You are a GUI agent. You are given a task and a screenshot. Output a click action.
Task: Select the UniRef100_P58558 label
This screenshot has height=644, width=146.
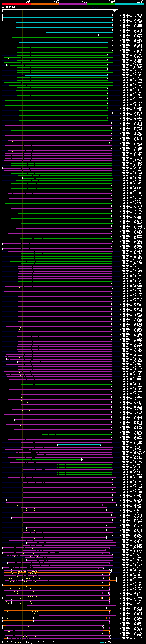point(131,341)
